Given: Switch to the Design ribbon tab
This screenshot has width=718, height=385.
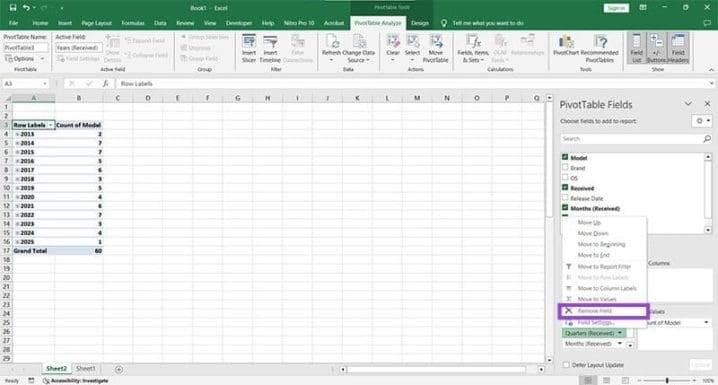Looking at the screenshot, I should (x=419, y=23).
